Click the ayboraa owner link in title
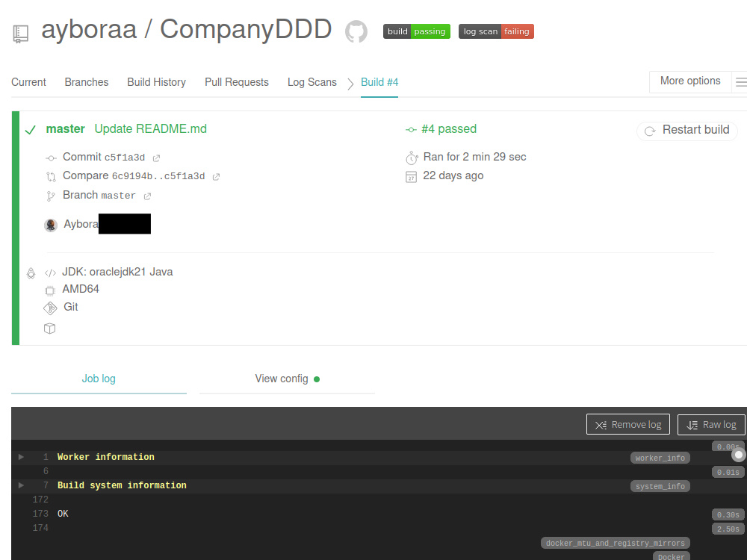The image size is (747, 560). coord(89,29)
